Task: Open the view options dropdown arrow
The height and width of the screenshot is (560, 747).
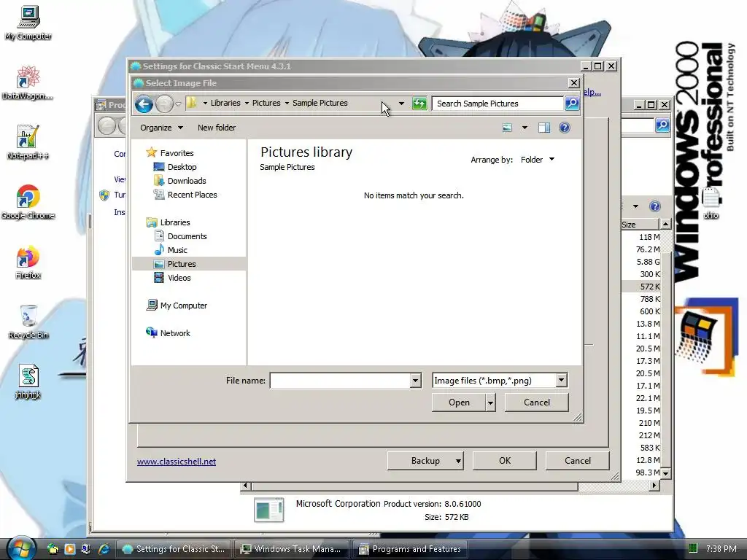Action: (525, 128)
